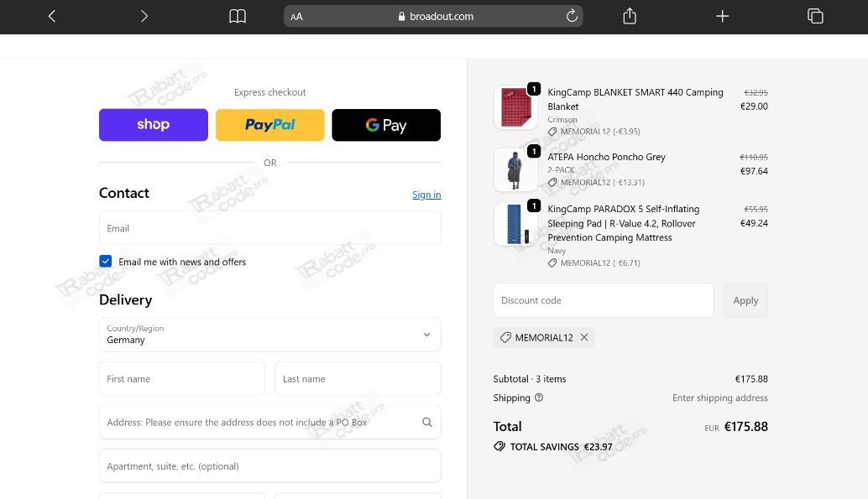Click the ATEPA Honcho Poncho Grey title
Screen dimensions: 868x499
(x=606, y=157)
